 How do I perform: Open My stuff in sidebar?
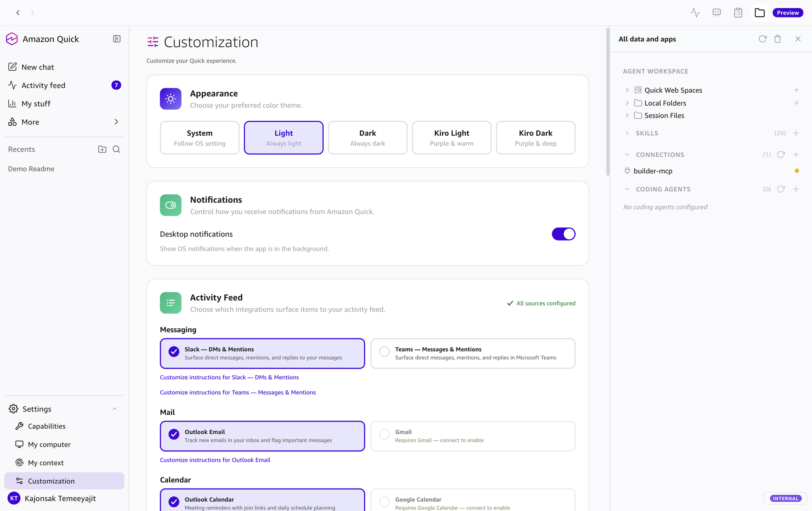(65, 104)
